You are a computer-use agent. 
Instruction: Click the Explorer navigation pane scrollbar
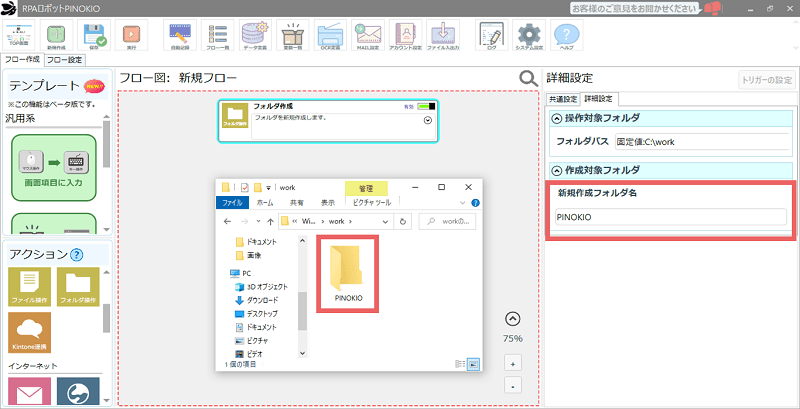pos(302,311)
